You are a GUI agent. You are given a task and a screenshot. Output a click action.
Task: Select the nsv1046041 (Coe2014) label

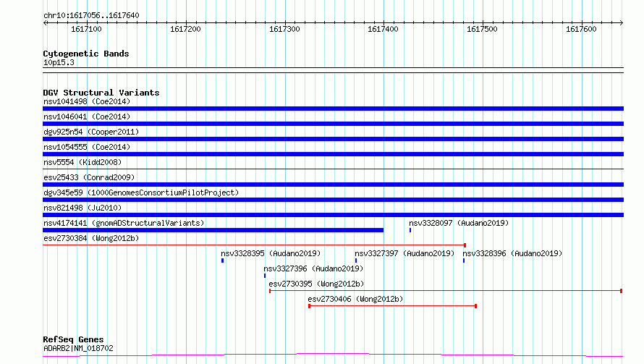87,117
